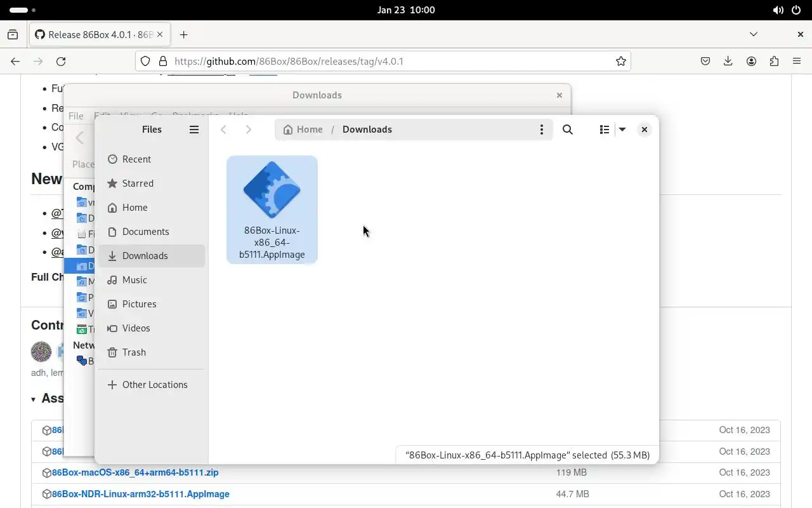Close the Files window
812x508 pixels.
[x=644, y=130]
